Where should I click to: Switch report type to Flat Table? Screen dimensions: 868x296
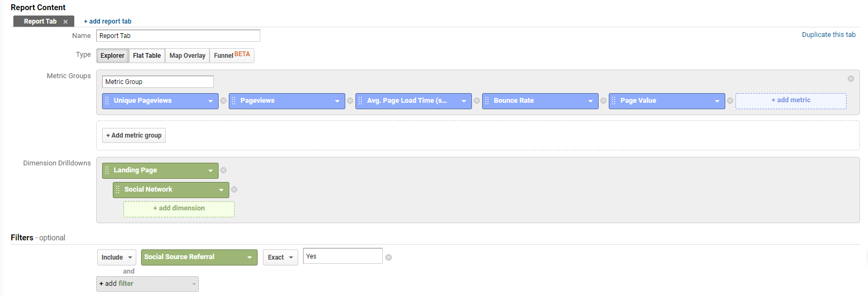coord(146,56)
